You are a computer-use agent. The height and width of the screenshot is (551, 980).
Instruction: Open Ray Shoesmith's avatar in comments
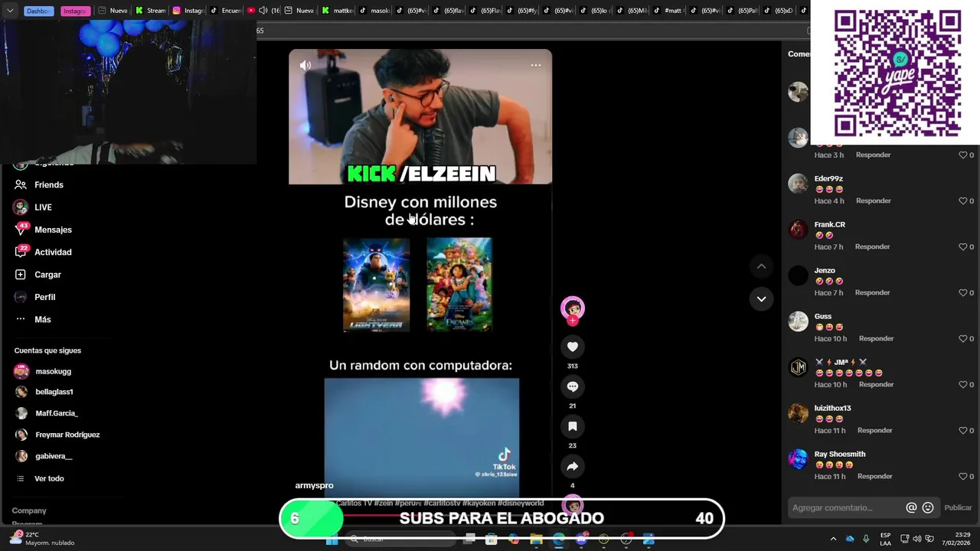799,459
